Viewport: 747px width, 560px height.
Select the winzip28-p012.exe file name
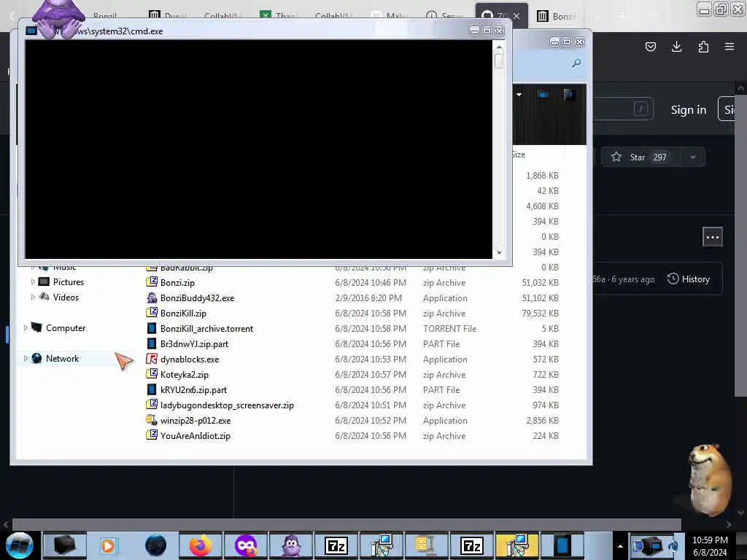click(196, 421)
